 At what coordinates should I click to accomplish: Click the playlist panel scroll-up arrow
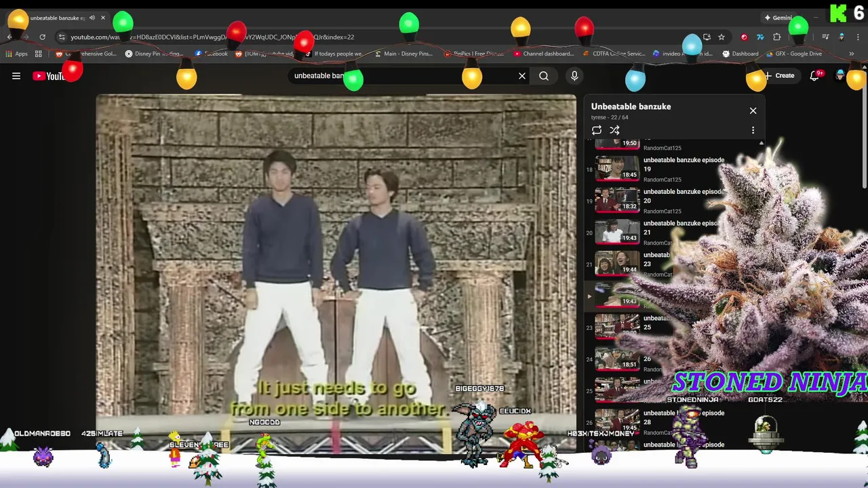coord(761,144)
